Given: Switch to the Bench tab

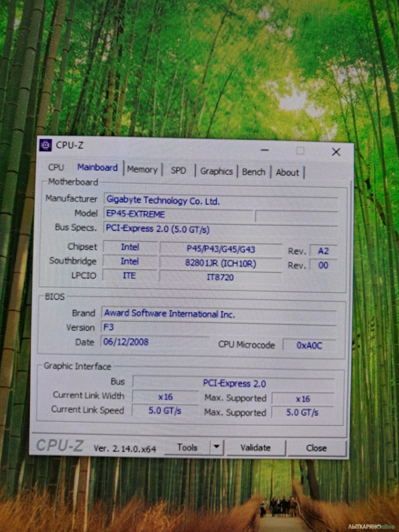Looking at the screenshot, I should coord(253,172).
